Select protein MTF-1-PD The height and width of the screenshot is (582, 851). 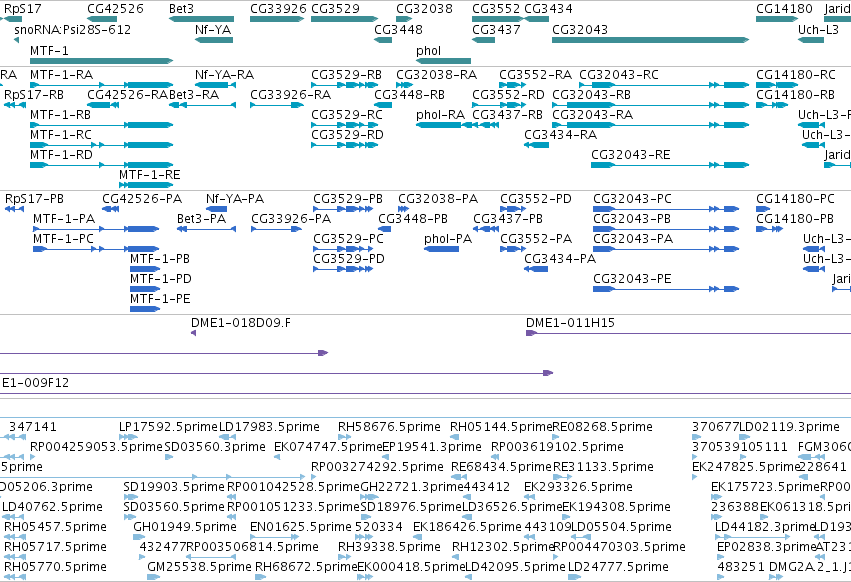click(161, 279)
